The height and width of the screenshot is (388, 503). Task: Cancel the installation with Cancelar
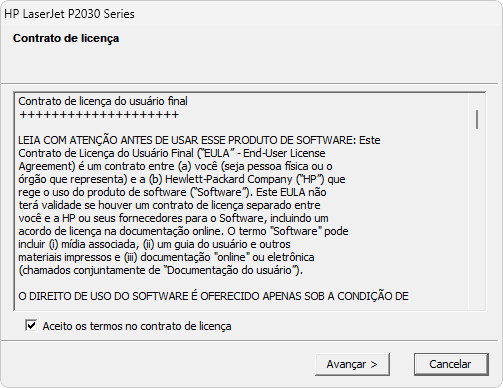[451, 364]
